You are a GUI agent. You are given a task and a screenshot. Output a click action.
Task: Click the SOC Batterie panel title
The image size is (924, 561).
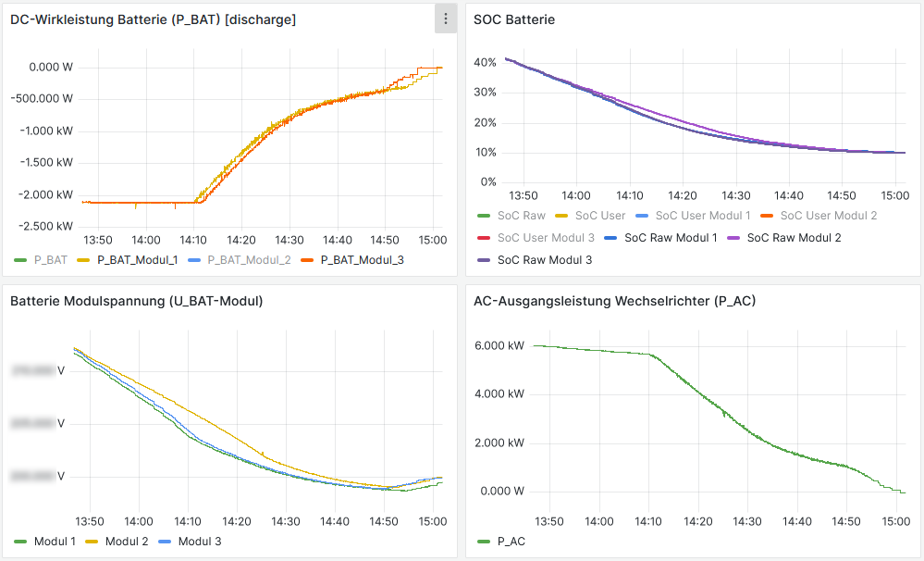(x=514, y=19)
